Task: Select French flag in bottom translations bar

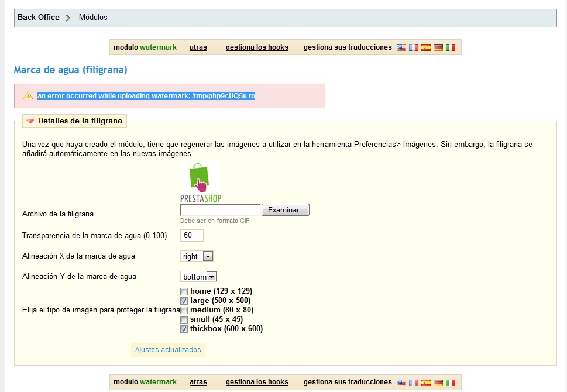Action: pyautogui.click(x=413, y=383)
